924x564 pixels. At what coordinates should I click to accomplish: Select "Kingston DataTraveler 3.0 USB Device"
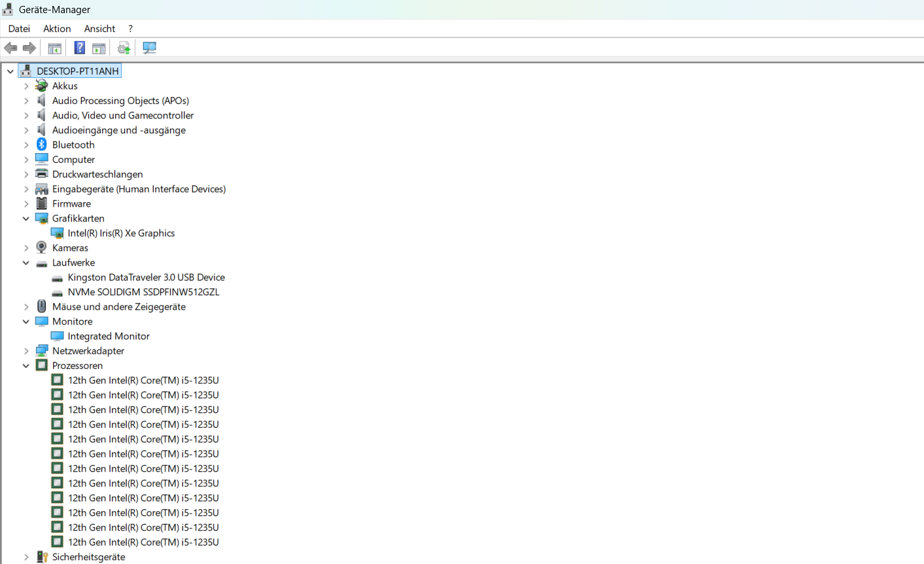pos(146,277)
